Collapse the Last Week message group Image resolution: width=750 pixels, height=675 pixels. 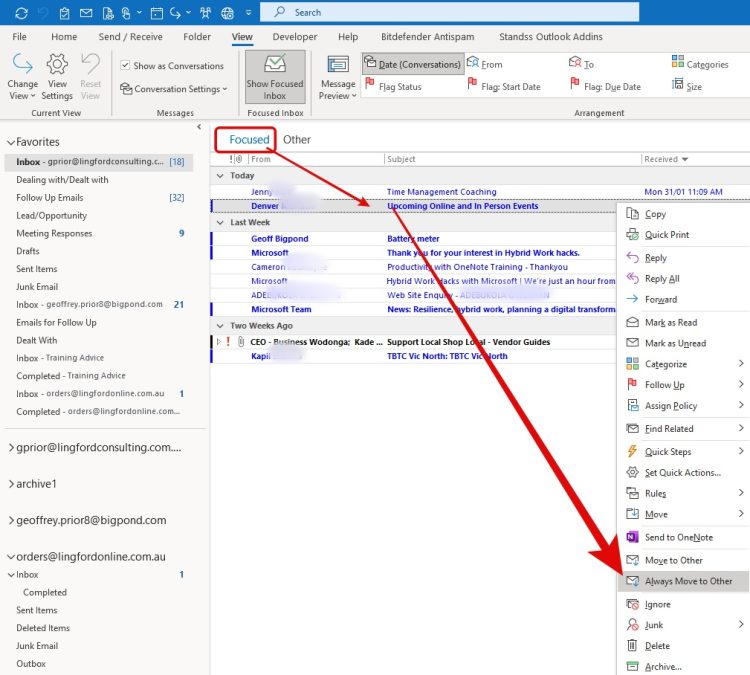point(220,223)
